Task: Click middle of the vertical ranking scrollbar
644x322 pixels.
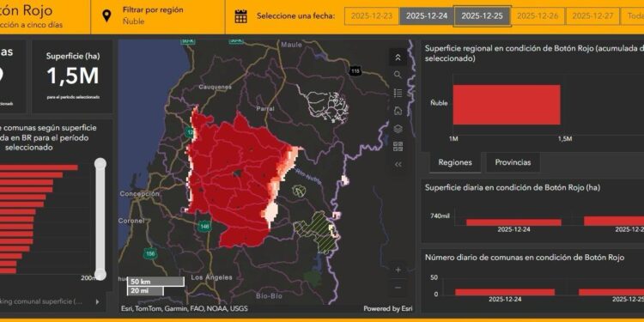Action: [100, 219]
